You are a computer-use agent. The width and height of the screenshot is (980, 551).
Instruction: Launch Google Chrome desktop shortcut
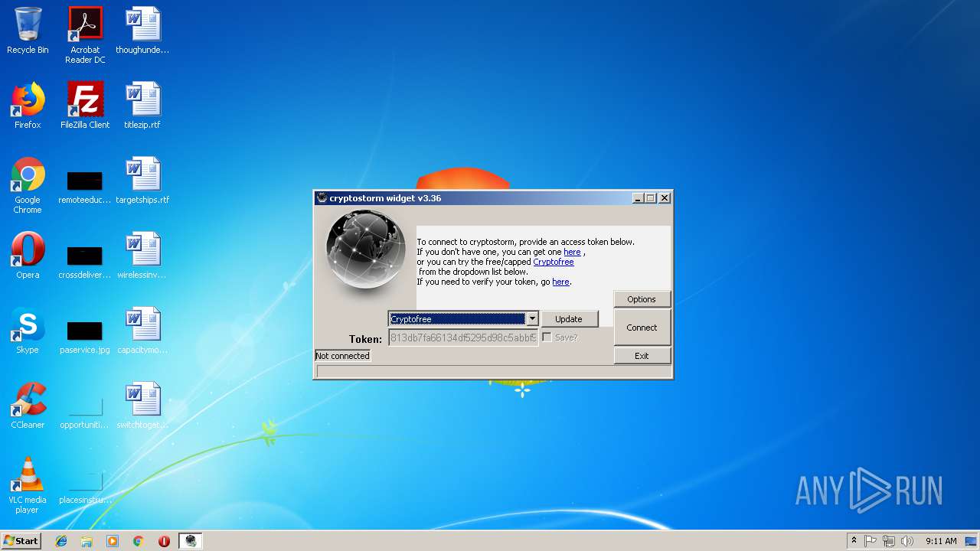point(28,185)
